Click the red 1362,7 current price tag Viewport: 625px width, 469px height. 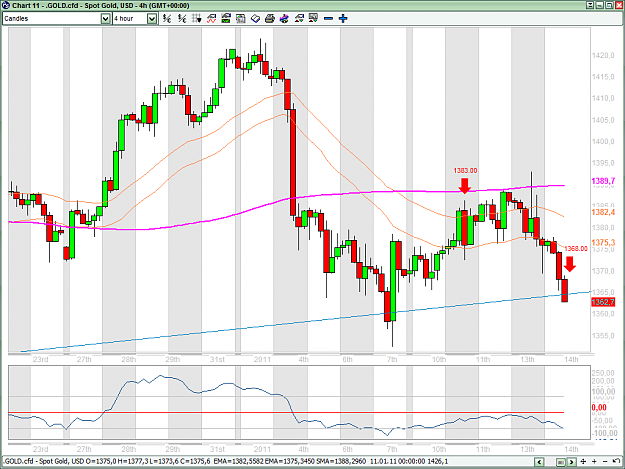click(603, 302)
